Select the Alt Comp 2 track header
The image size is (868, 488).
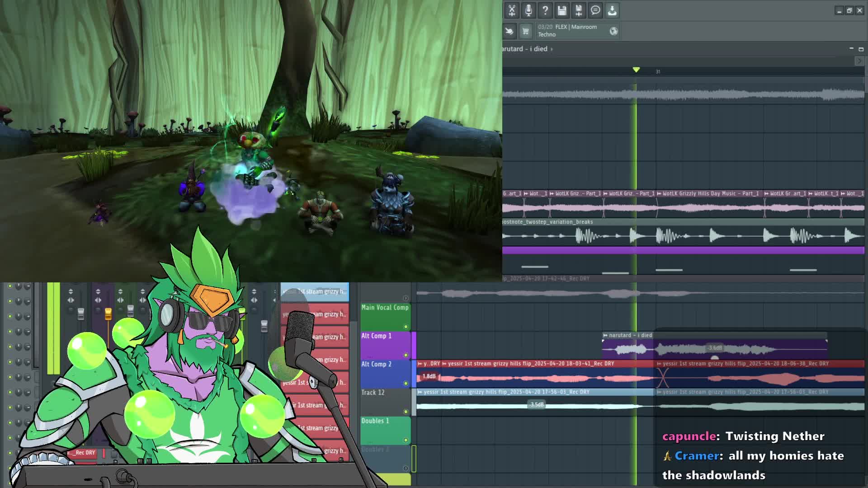point(385,374)
